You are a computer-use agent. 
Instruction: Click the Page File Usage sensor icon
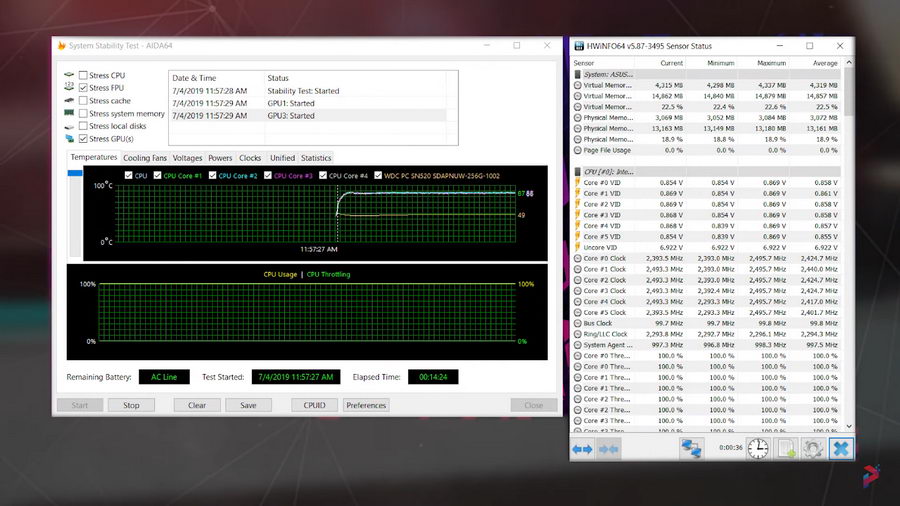click(x=577, y=150)
